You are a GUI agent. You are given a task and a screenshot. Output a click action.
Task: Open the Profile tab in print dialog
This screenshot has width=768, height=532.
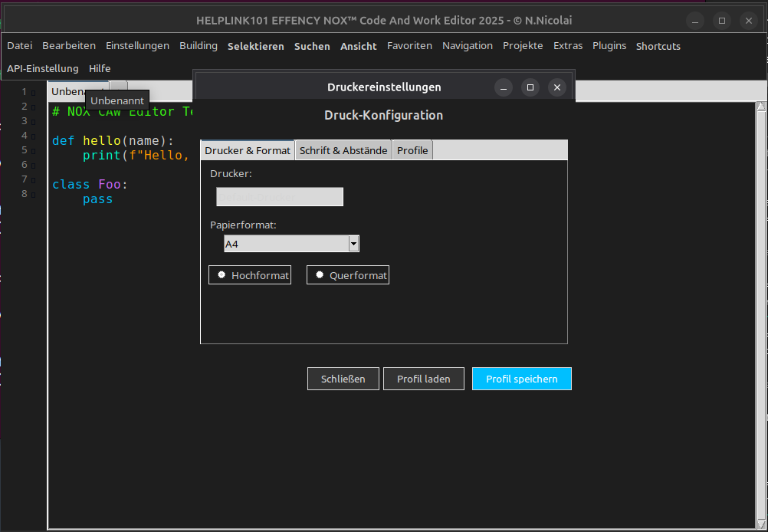coord(412,150)
